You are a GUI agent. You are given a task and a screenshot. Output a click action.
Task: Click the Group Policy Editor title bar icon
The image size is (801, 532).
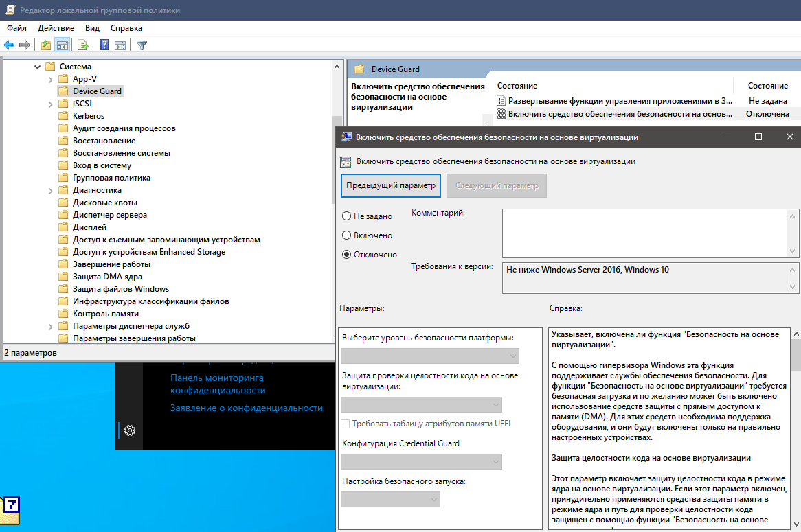[x=10, y=10]
